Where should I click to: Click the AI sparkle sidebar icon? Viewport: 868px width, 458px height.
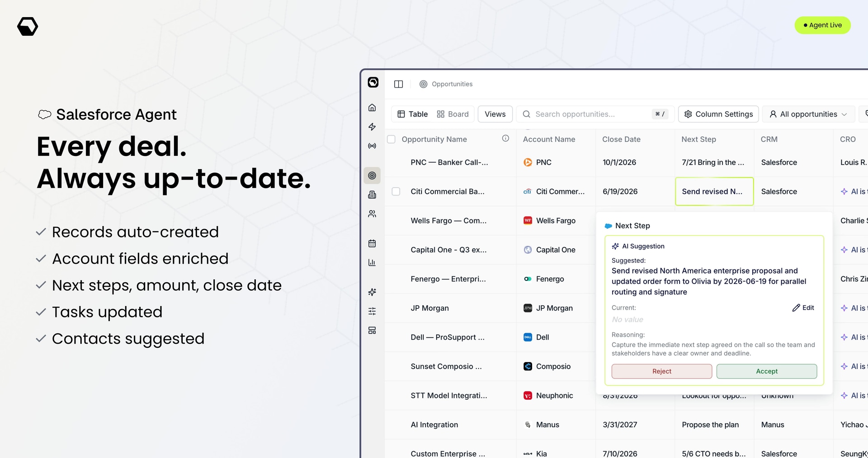372,292
